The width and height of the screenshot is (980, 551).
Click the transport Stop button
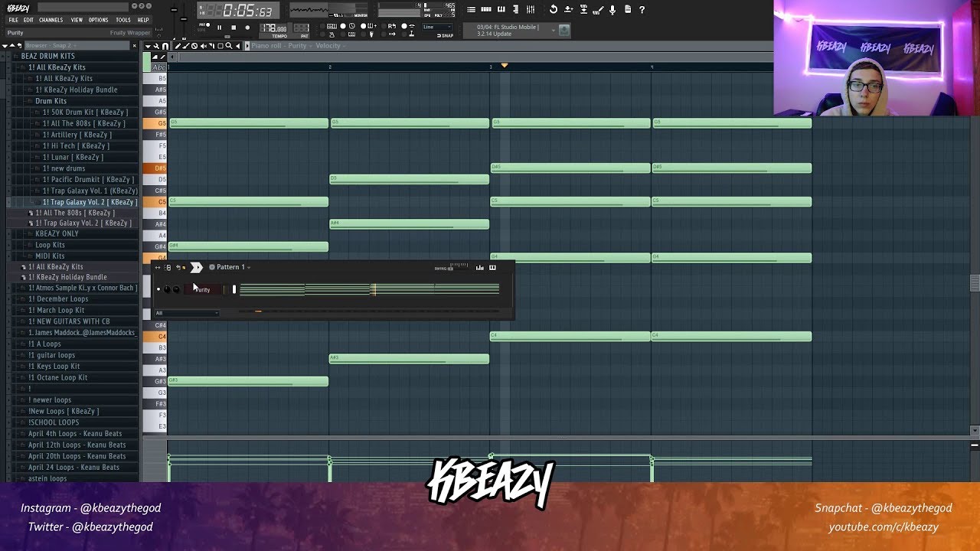click(x=234, y=28)
